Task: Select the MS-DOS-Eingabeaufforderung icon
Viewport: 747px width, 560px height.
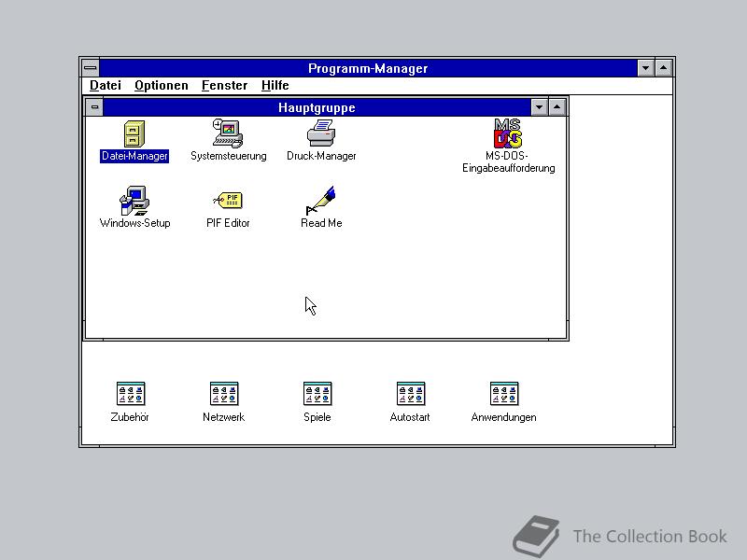Action: click(508, 133)
